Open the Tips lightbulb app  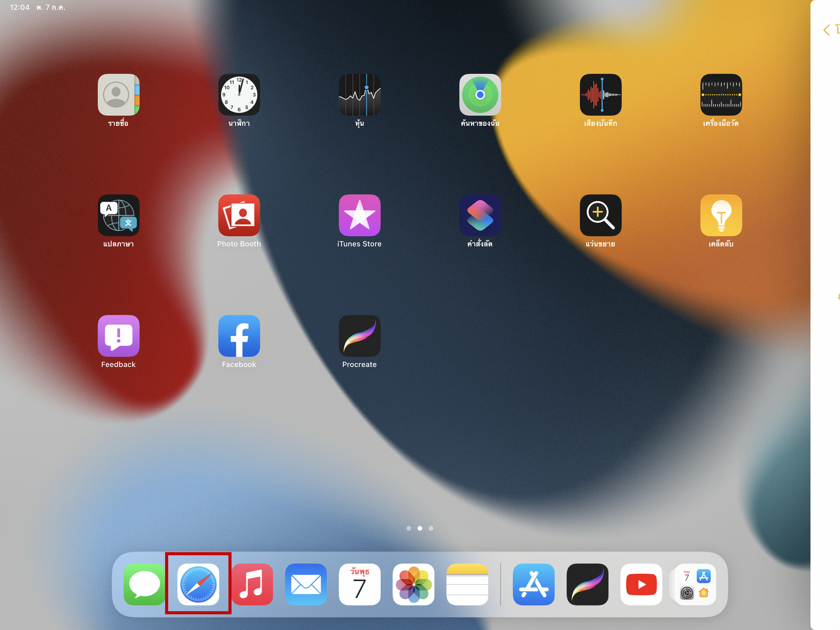tap(721, 215)
